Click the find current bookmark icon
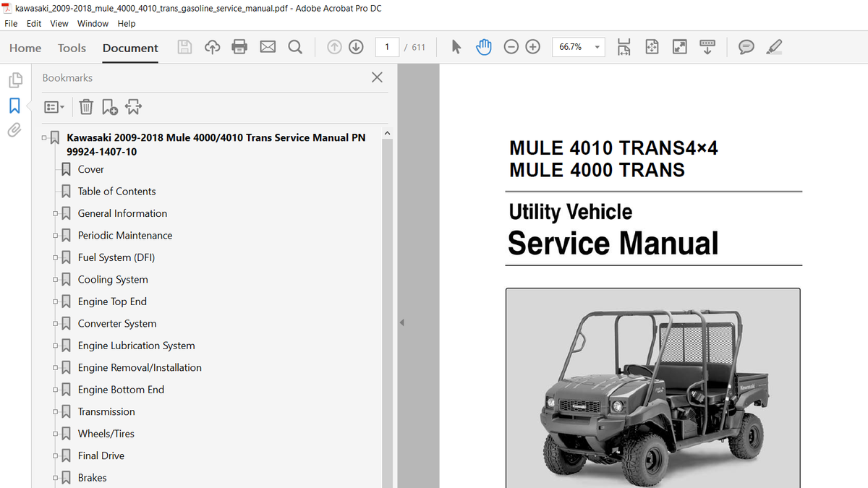868x488 pixels. click(x=134, y=107)
